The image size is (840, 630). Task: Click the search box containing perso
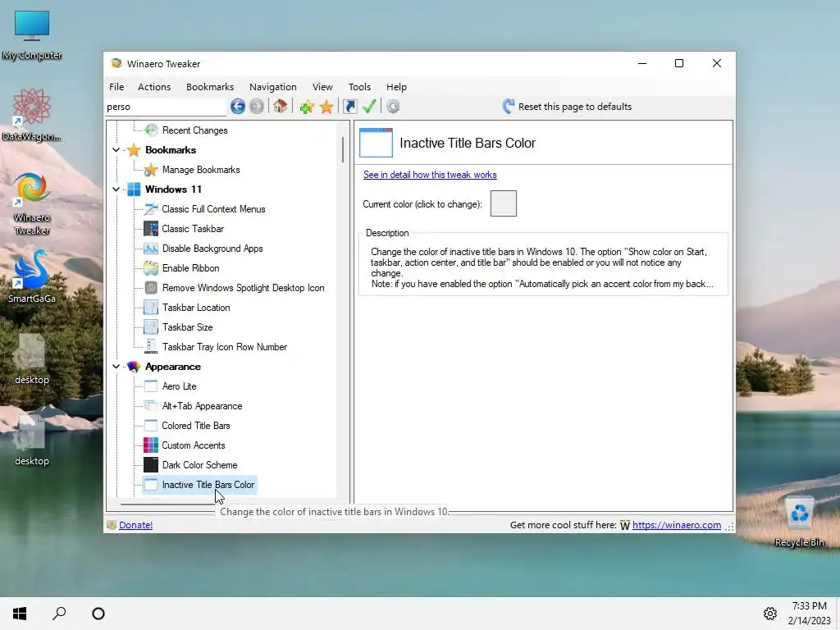point(166,107)
